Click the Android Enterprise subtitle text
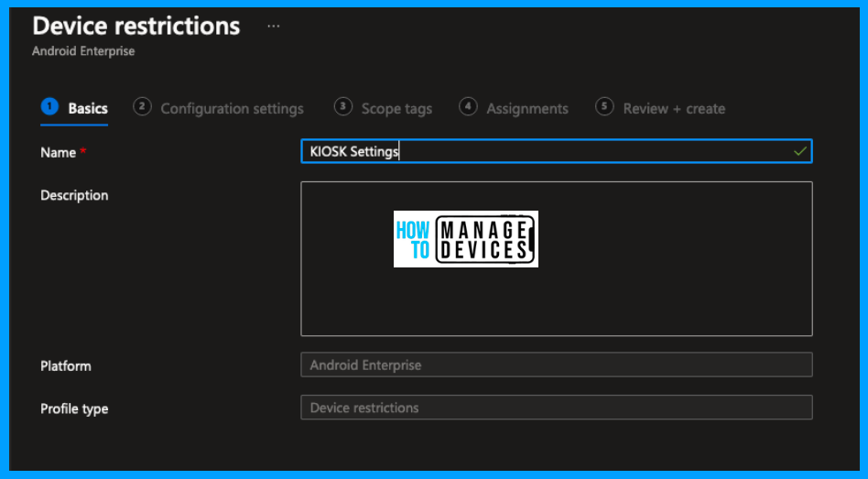Image resolution: width=868 pixels, height=479 pixels. [83, 51]
